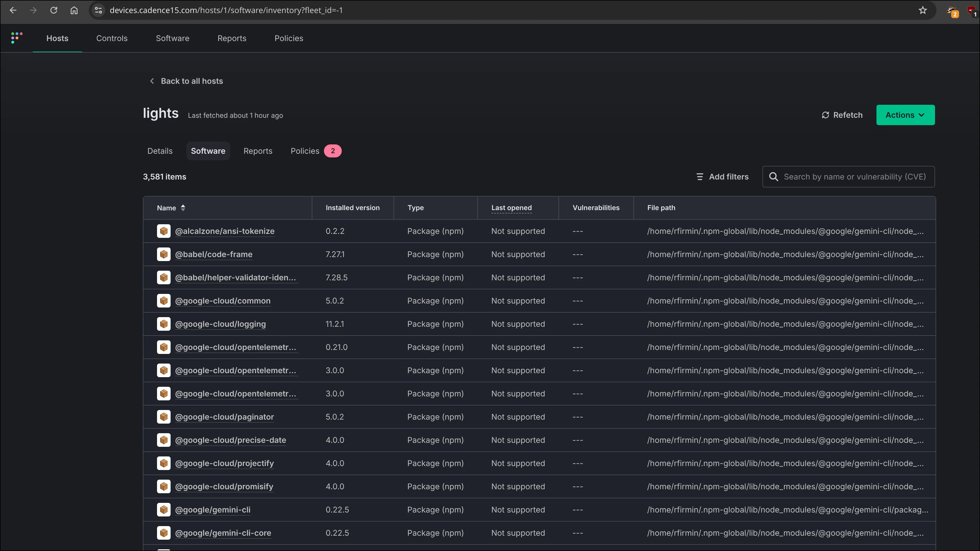
Task: Open Reports in top navigation
Action: click(232, 38)
